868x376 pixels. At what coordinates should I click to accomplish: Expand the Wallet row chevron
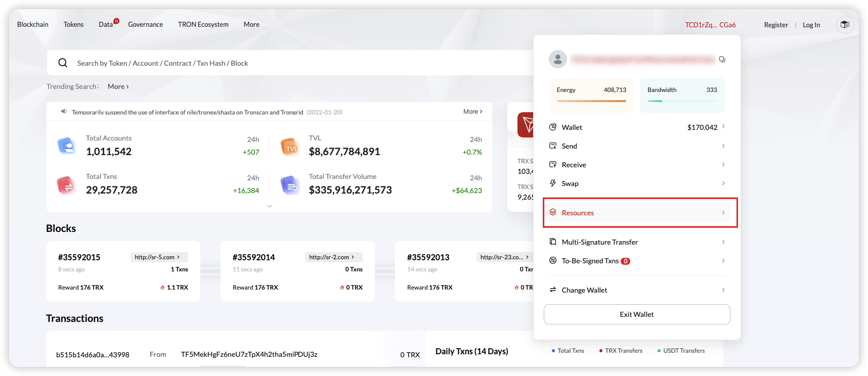coord(723,127)
